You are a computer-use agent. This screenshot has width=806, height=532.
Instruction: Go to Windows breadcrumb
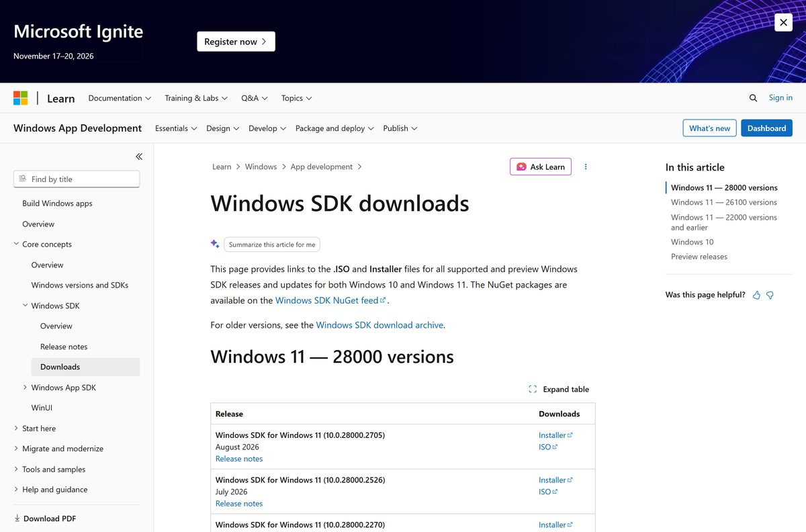tap(261, 167)
